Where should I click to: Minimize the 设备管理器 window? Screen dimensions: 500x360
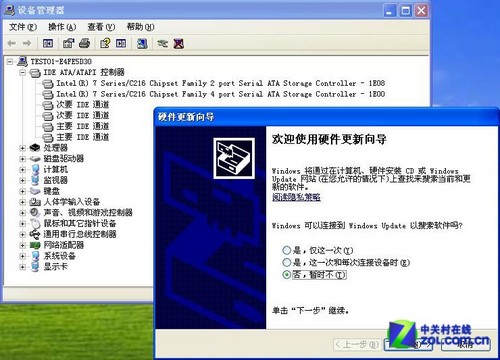pos(390,11)
